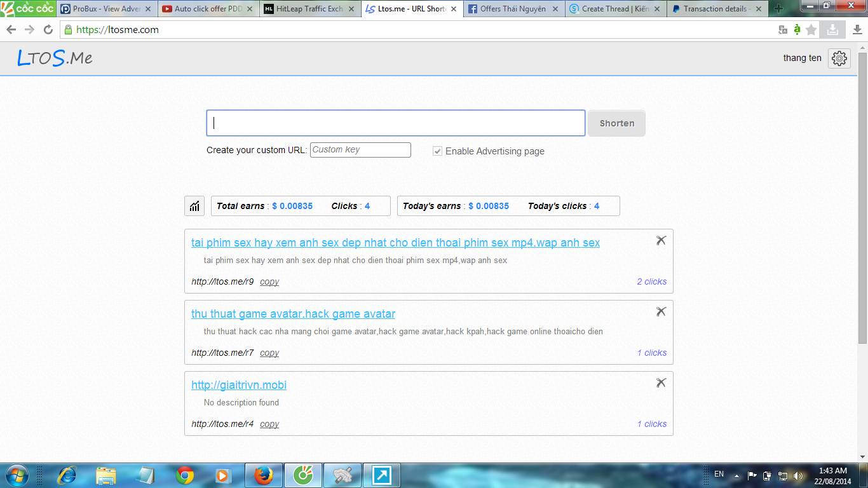Screen dimensions: 868x488
Task: Click the Today's earns $ 0.00835 value
Action: (x=489, y=206)
